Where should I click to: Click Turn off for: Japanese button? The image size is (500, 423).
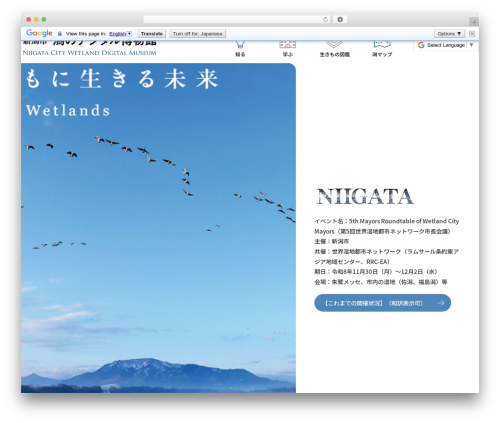pyautogui.click(x=198, y=34)
